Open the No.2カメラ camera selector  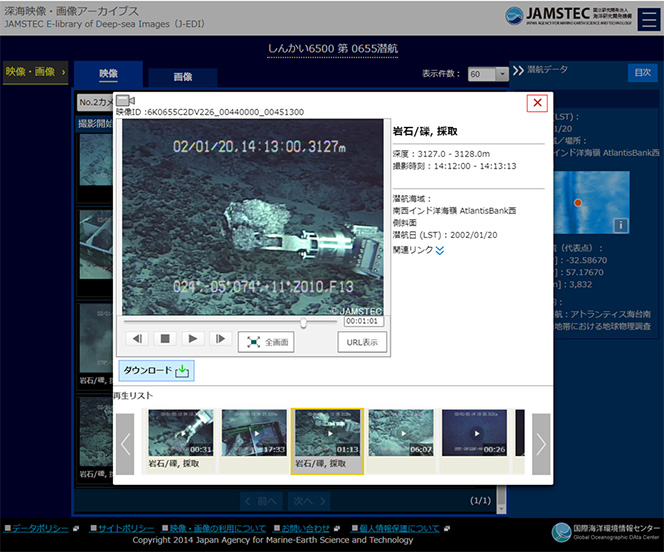tap(96, 102)
